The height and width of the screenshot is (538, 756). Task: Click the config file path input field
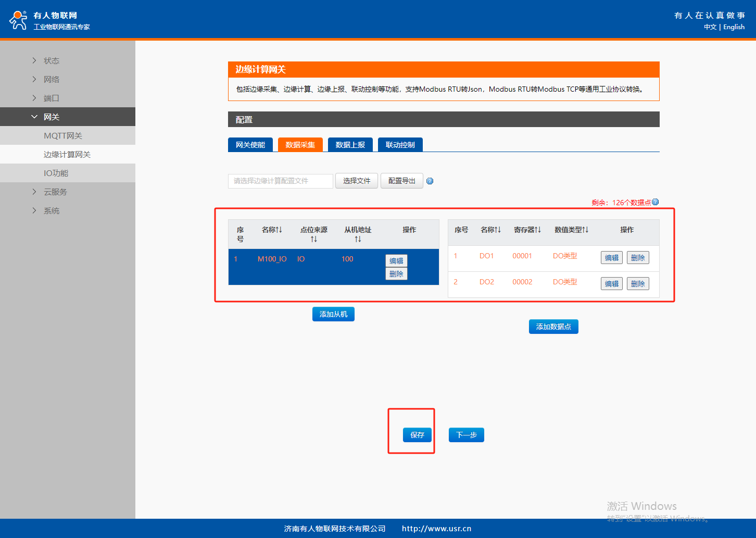point(280,181)
